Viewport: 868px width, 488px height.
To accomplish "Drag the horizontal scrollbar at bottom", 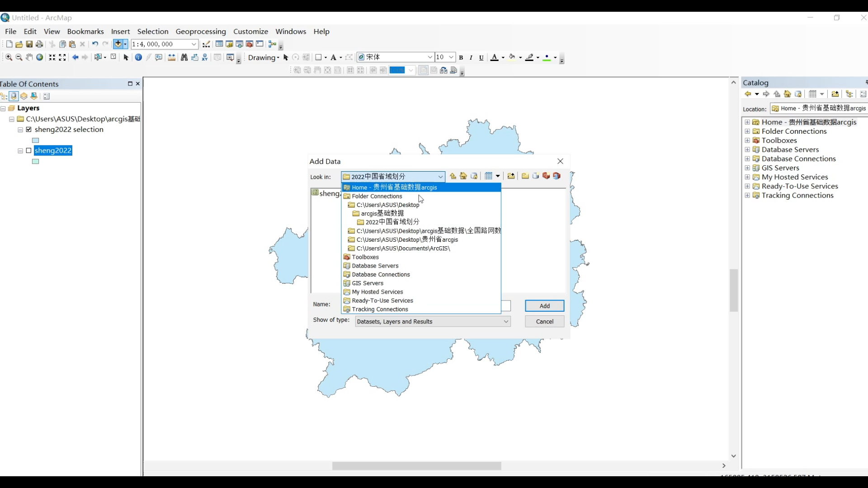I will [x=418, y=467].
